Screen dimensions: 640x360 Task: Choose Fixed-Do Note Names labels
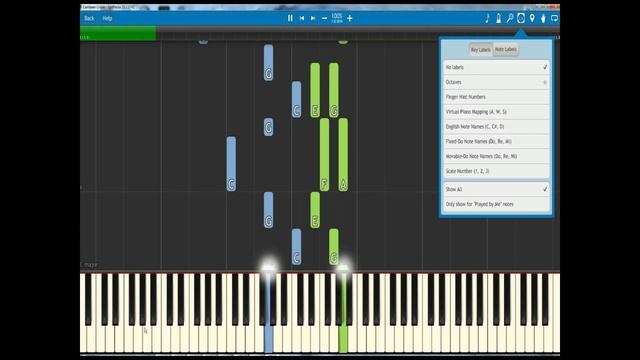(x=496, y=142)
